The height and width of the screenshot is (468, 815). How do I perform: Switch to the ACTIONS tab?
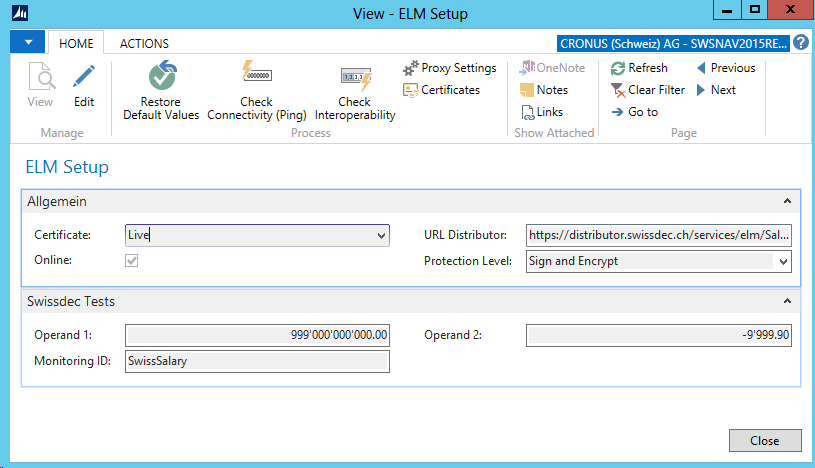click(144, 44)
